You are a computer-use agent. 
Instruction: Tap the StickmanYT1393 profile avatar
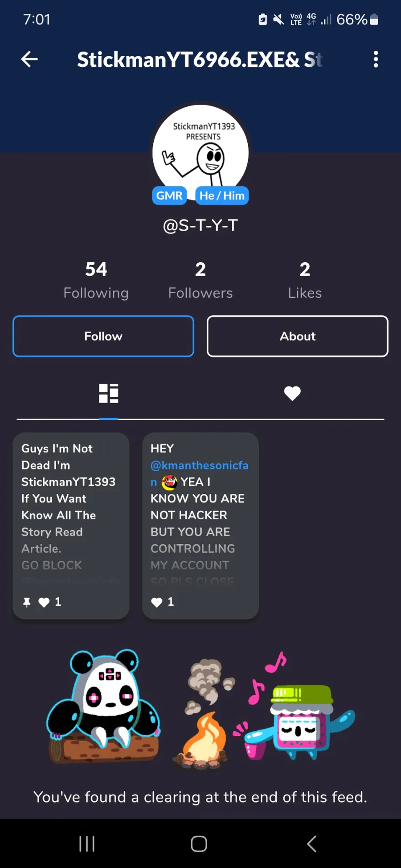tap(200, 153)
